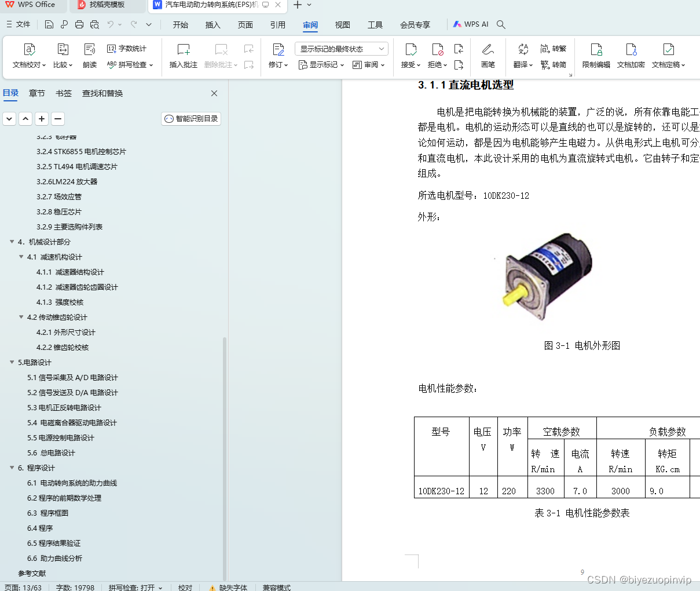Toggle 拼写检查 status bar setting

click(135, 586)
